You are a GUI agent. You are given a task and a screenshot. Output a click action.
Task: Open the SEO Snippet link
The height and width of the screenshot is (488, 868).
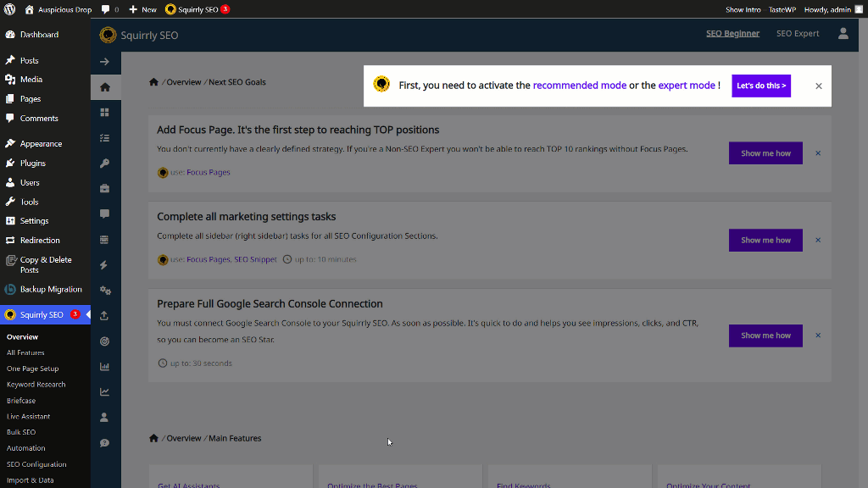[x=255, y=259]
